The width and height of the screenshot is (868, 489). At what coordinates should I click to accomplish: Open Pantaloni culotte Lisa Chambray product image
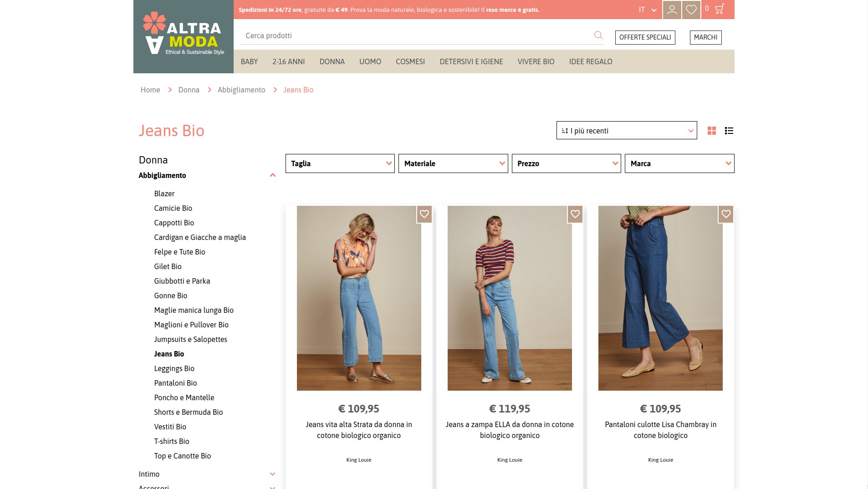tap(660, 298)
